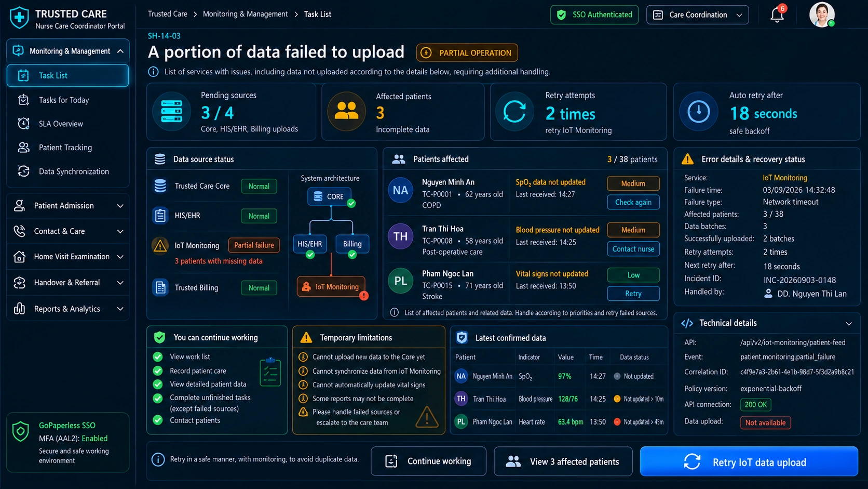Click Retry for Pham Ngoc Lan
Image resolution: width=868 pixels, height=489 pixels.
point(633,294)
